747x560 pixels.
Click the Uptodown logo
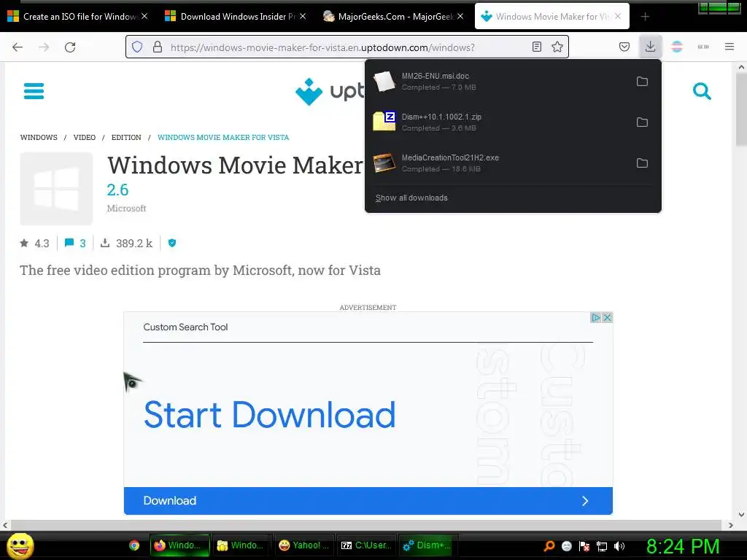tap(330, 91)
